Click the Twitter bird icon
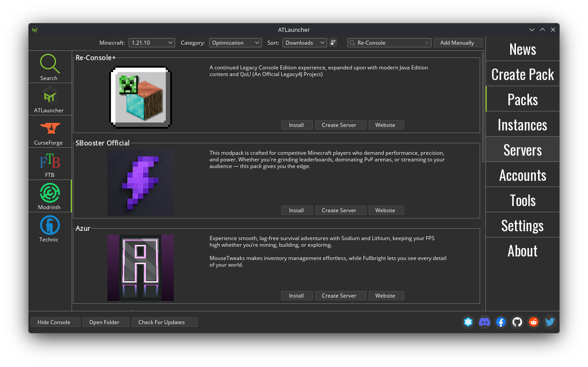This screenshot has height=367, width=588. (x=550, y=322)
